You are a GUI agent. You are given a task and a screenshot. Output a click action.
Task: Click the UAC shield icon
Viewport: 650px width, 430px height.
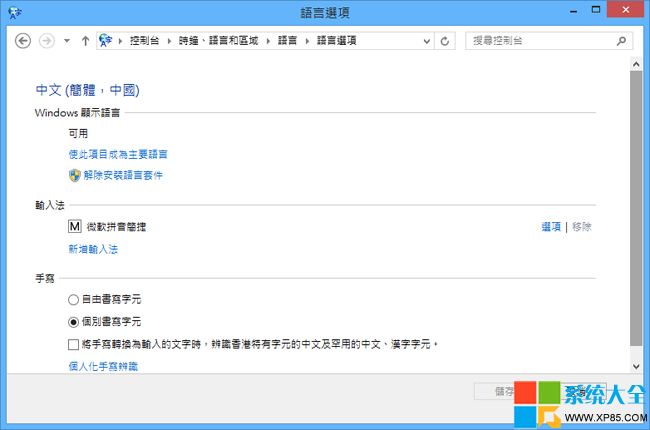pos(75,175)
